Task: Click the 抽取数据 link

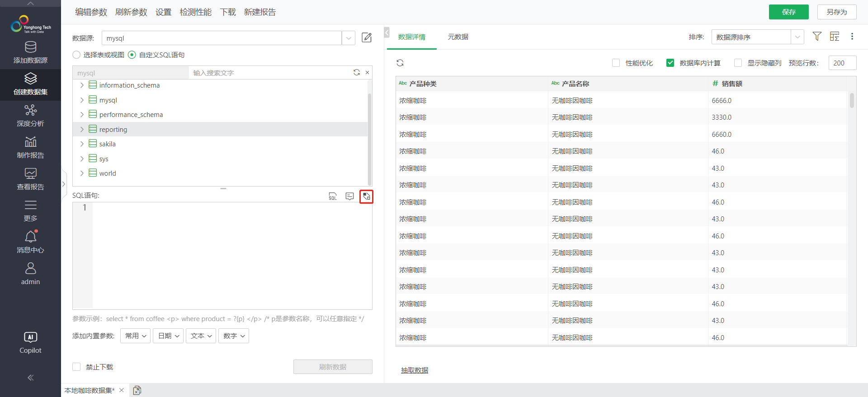Action: point(415,370)
